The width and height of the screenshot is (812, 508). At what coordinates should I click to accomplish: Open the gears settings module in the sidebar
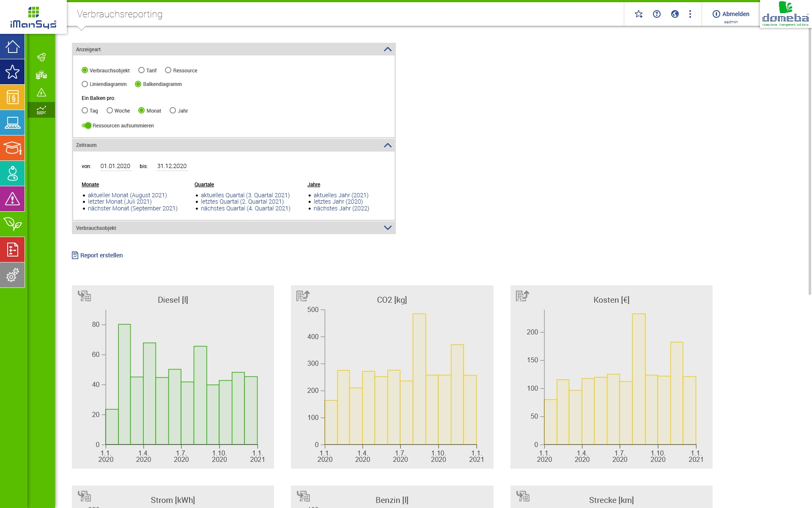(x=12, y=275)
